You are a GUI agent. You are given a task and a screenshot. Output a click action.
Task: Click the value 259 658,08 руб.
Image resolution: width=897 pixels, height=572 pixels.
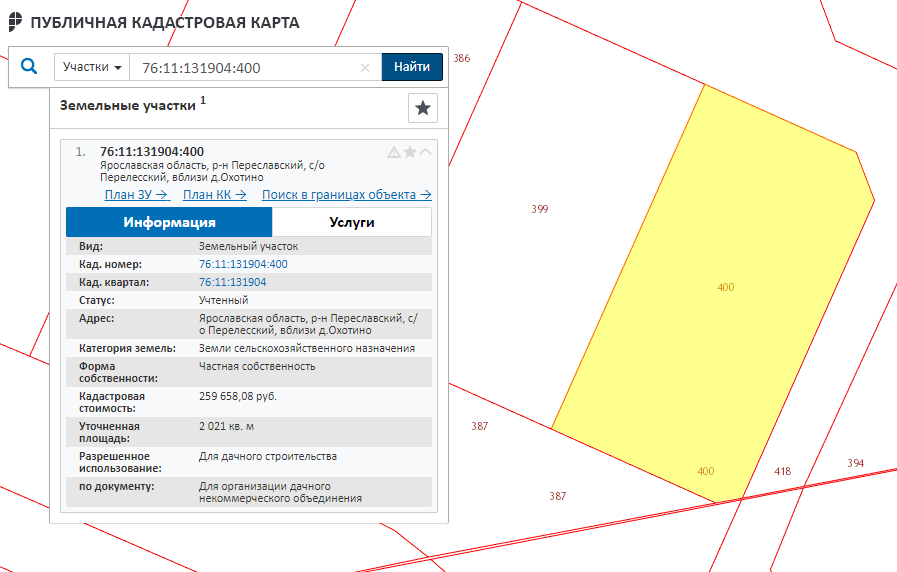(237, 396)
